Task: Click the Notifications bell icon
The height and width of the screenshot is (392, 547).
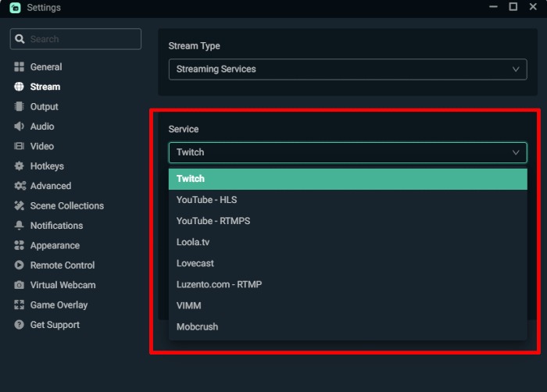Action: click(x=19, y=226)
